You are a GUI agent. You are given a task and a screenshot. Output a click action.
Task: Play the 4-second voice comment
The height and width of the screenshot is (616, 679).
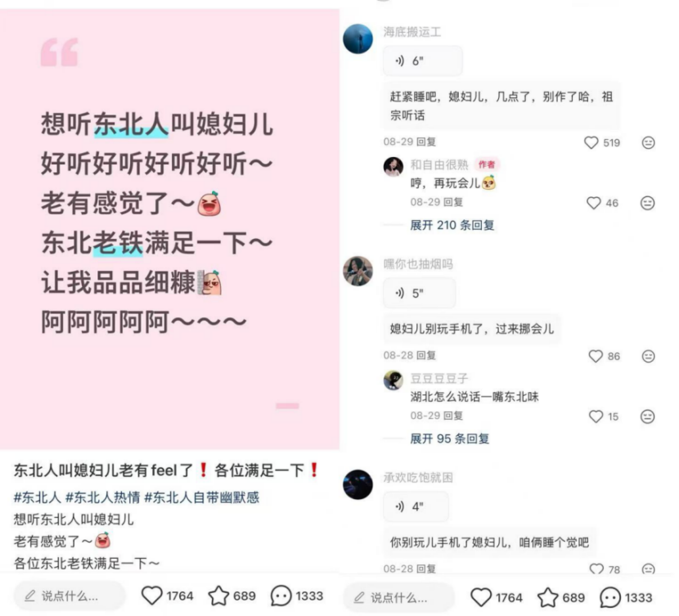point(416,506)
